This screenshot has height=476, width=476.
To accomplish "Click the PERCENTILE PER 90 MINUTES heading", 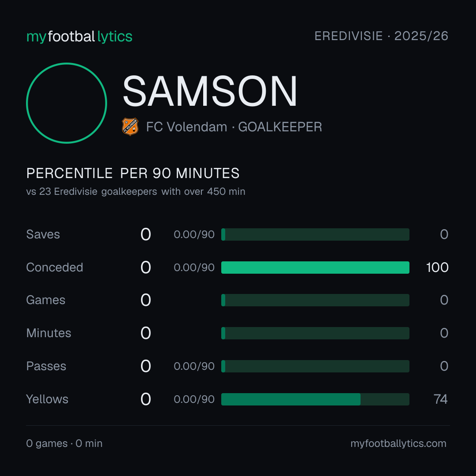I will click(x=133, y=173).
